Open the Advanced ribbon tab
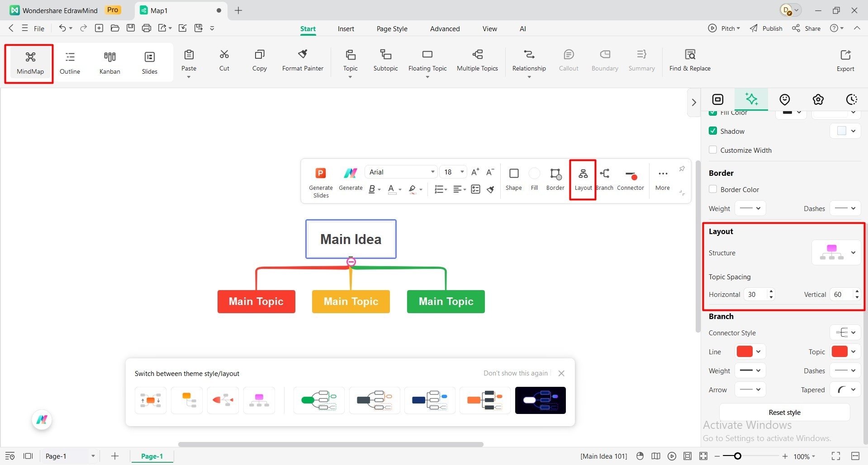 point(445,28)
